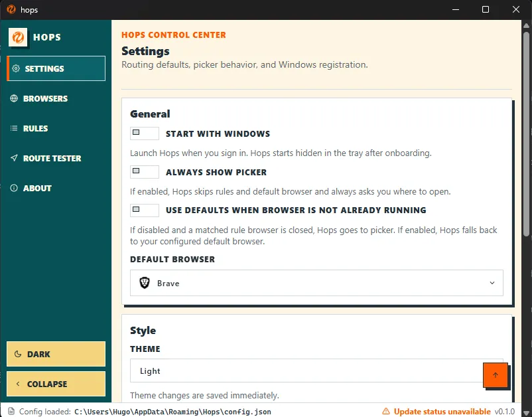Open the Theme dropdown showing Light
This screenshot has height=417, width=532.
(316, 371)
